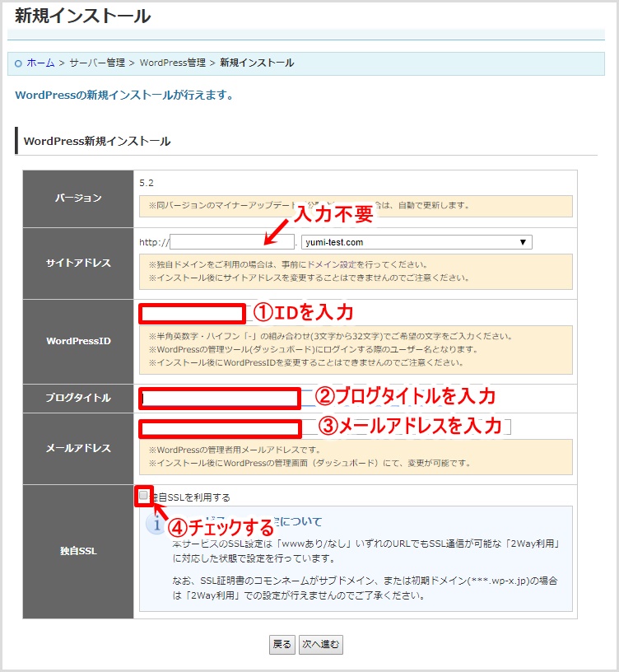Open the yumi-test.com domain dropdown
619x672 pixels.
pyautogui.click(x=417, y=242)
